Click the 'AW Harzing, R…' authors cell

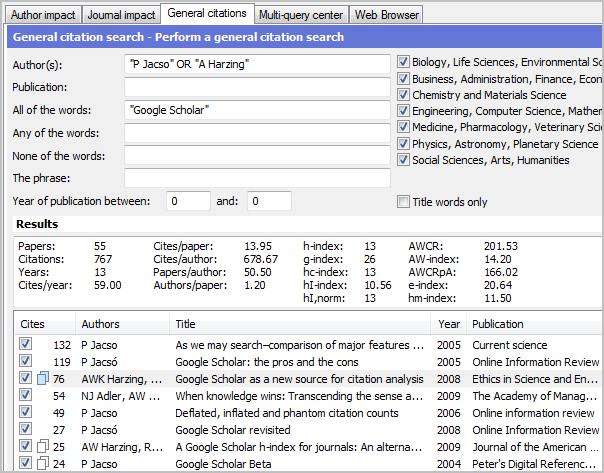pyautogui.click(x=122, y=447)
